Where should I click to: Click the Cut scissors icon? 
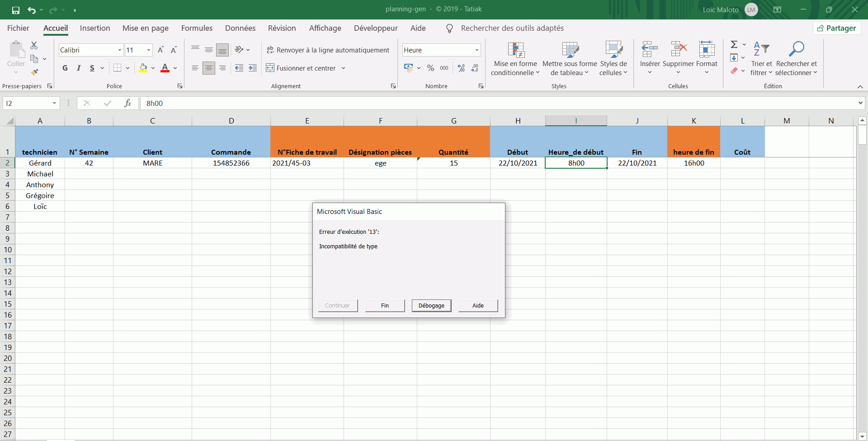34,46
